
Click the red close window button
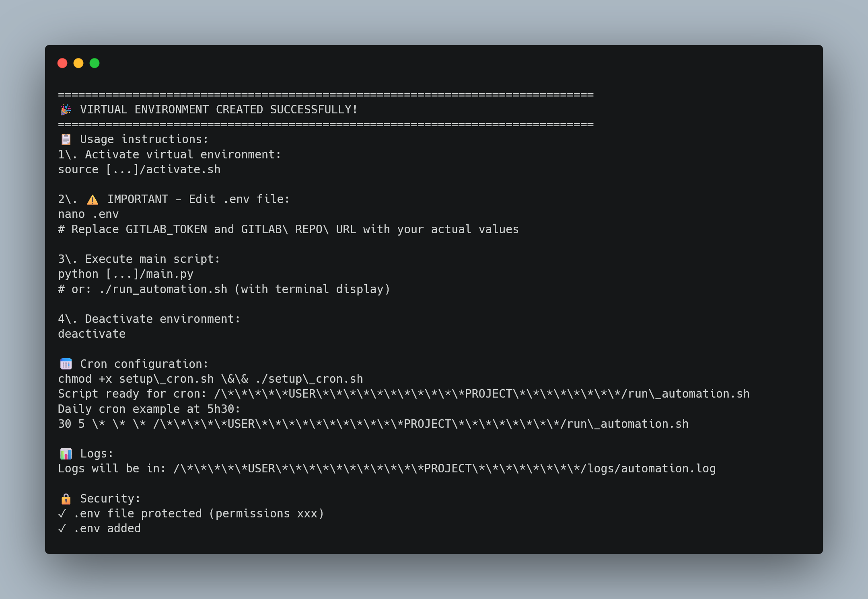pos(62,63)
